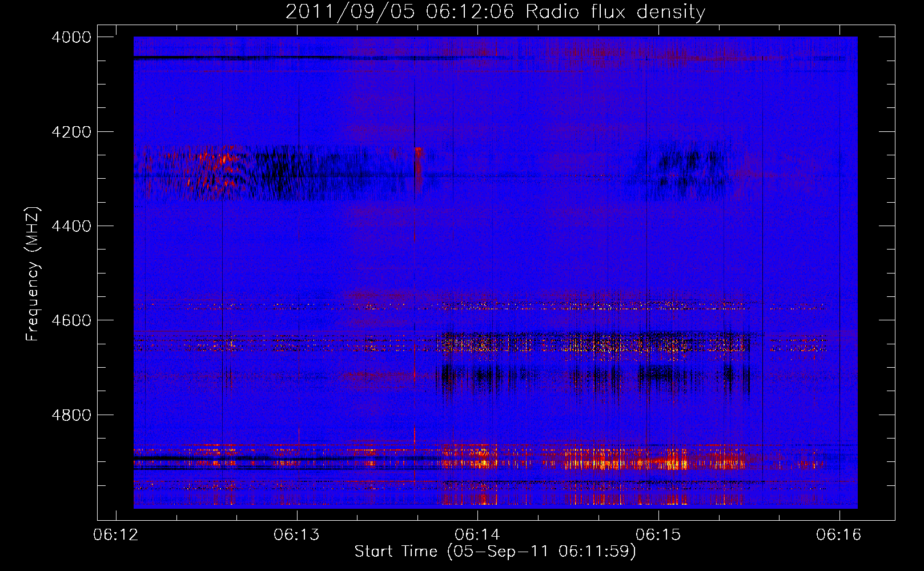Click the '4600' frequency axis label
The image size is (924, 571).
71,320
